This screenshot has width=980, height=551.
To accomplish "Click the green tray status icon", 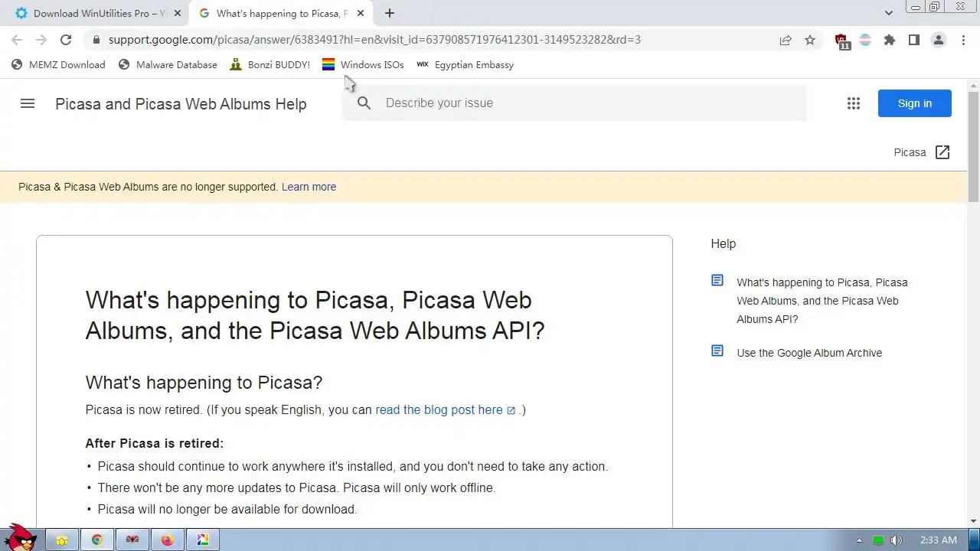I will click(x=878, y=540).
